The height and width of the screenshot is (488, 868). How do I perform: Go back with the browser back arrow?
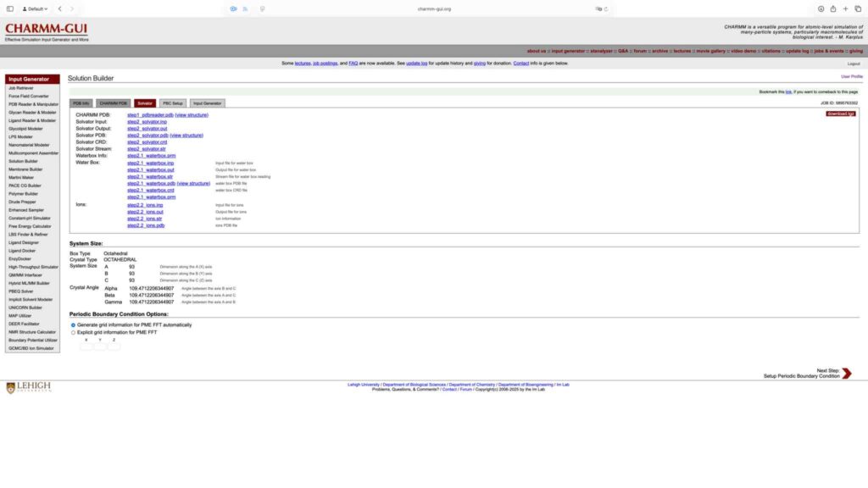[x=59, y=8]
